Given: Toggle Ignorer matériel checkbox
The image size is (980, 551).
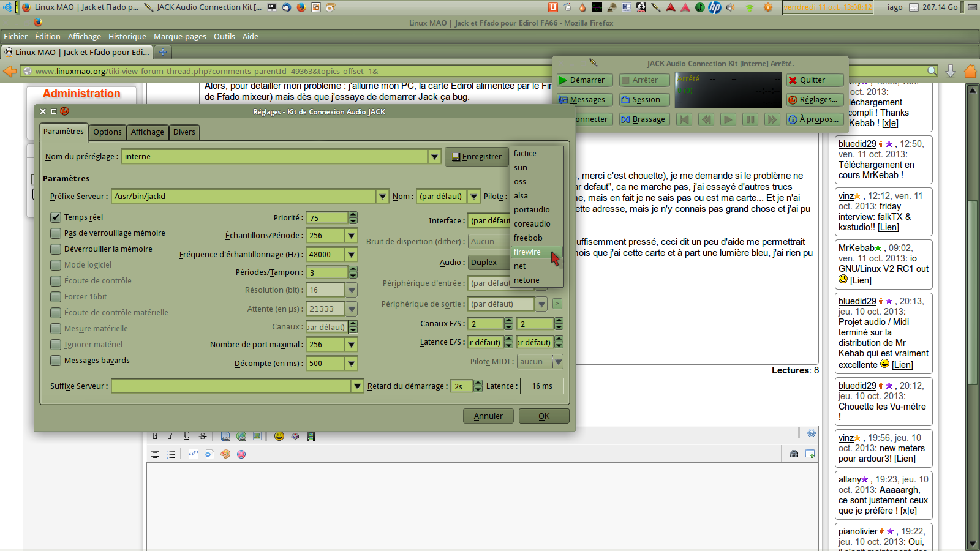Looking at the screenshot, I should tap(56, 345).
